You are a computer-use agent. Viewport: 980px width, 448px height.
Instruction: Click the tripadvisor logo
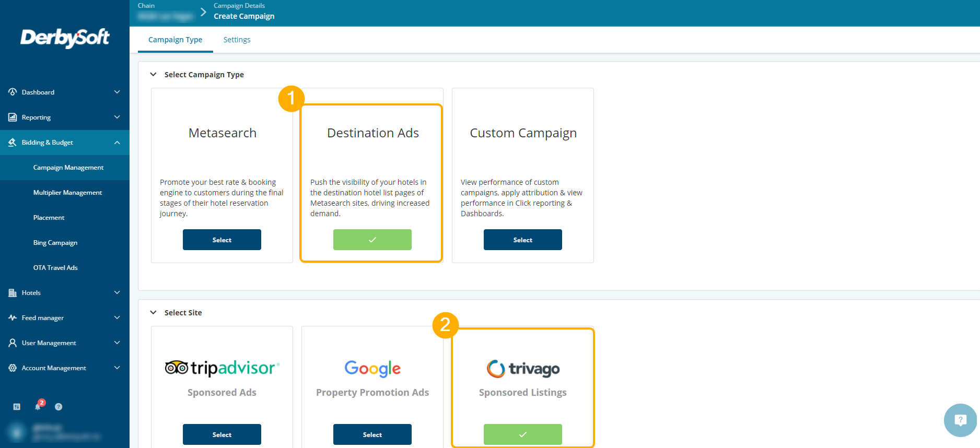222,368
